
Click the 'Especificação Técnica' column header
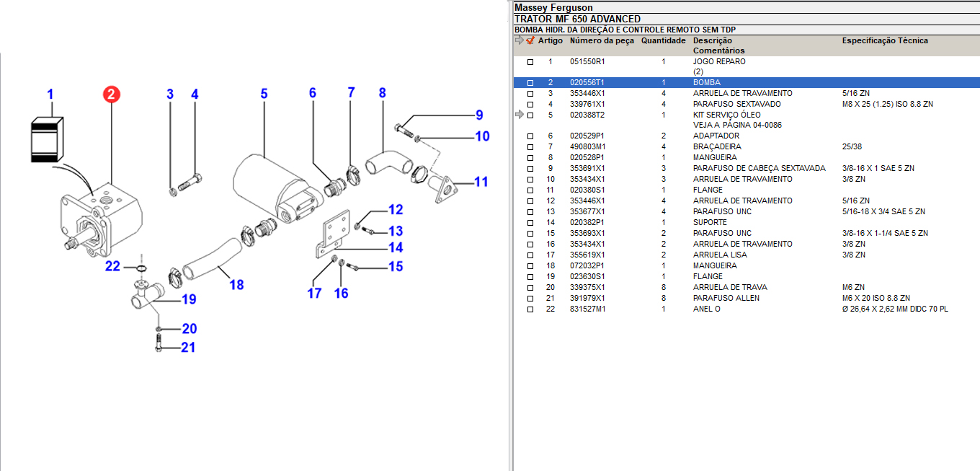point(885,41)
